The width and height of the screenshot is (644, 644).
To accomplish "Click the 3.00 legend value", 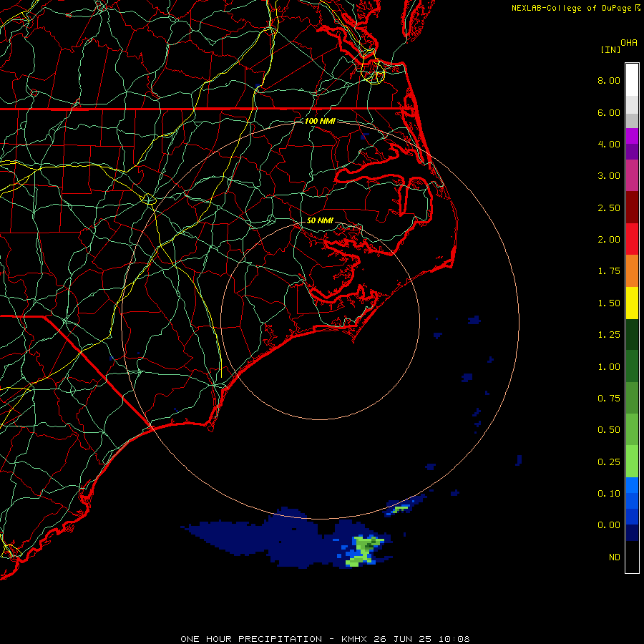I will pos(609,176).
